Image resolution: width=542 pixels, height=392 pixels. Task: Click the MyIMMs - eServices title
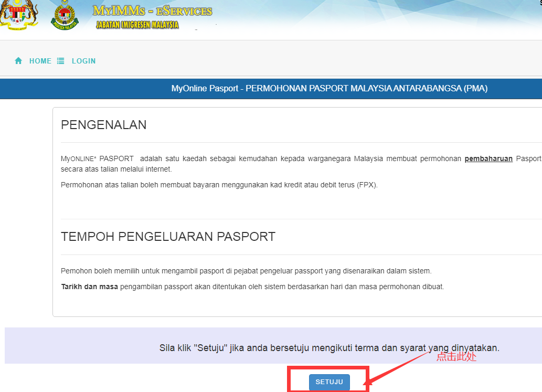[153, 10]
